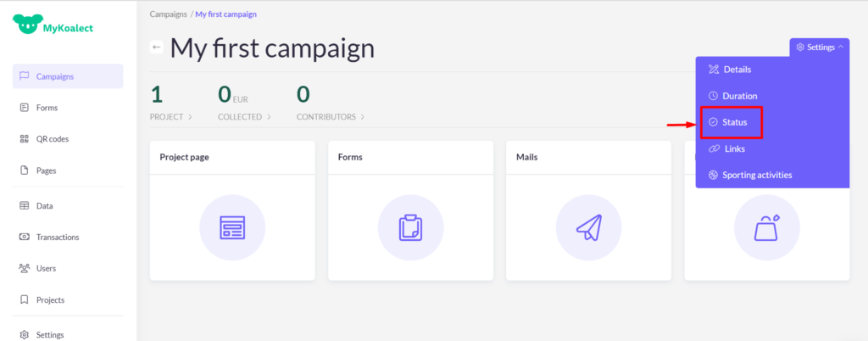868x341 pixels.
Task: Go to Transactions in the sidebar
Action: (x=57, y=238)
